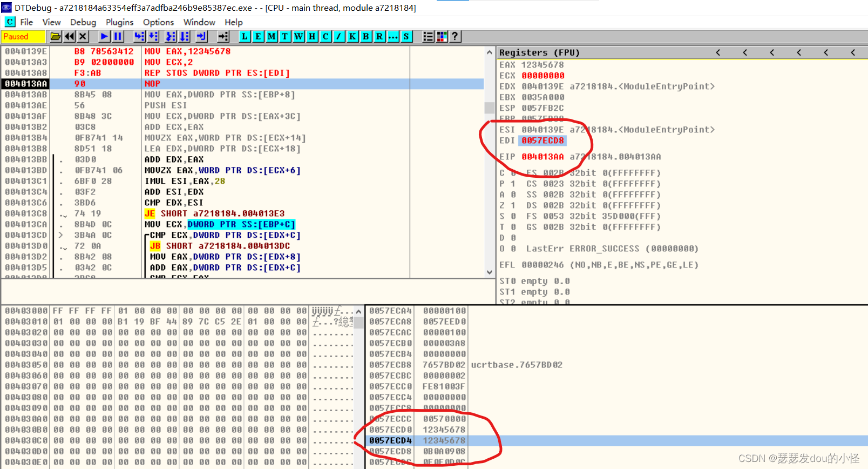
Task: Select the highlighted EDI register value 0057ECD8
Action: click(542, 140)
